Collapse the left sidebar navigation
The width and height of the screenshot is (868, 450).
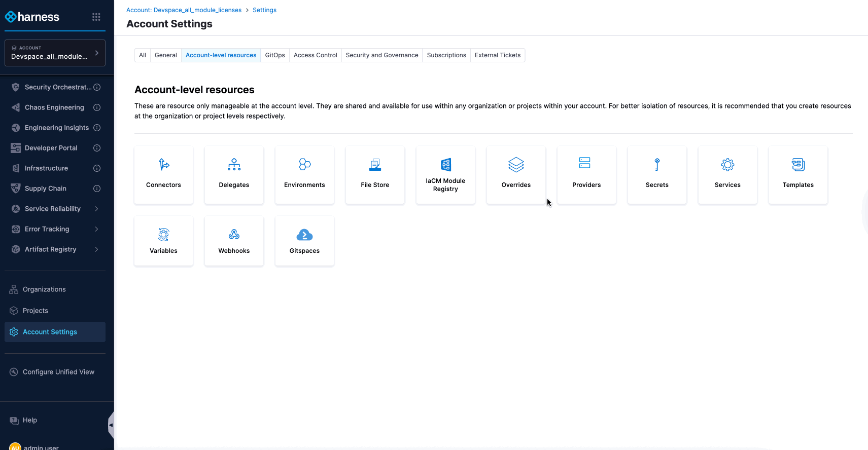(111, 425)
